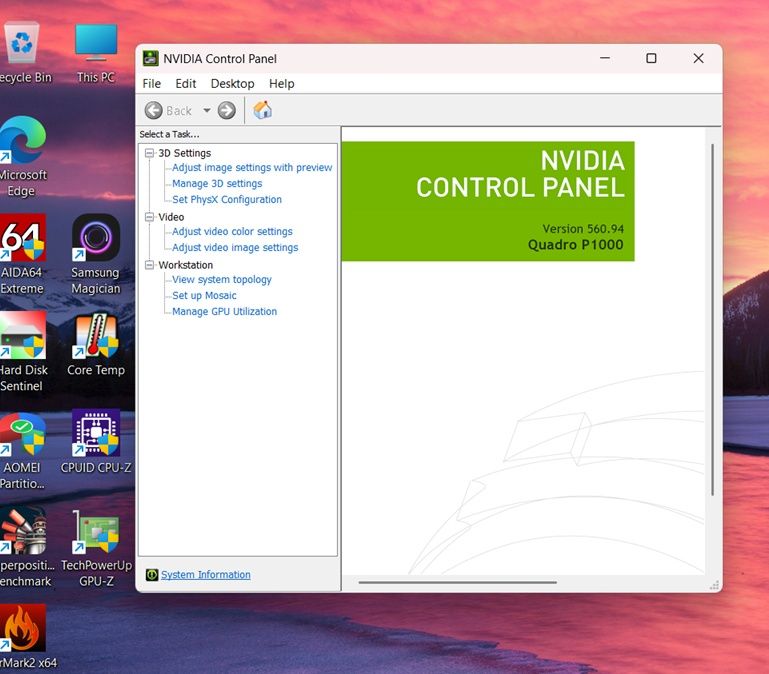Select the AIDA64 Extreme desktop icon
Screen dimensions: 769x674
click(x=22, y=254)
